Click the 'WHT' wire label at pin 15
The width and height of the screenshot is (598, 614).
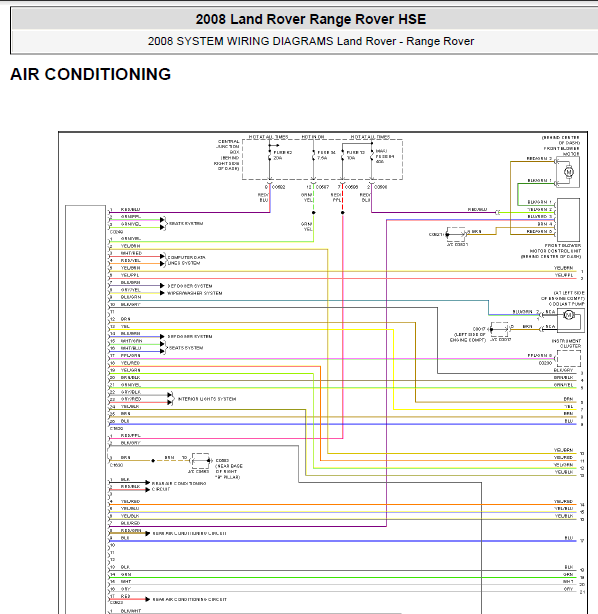tap(126, 581)
